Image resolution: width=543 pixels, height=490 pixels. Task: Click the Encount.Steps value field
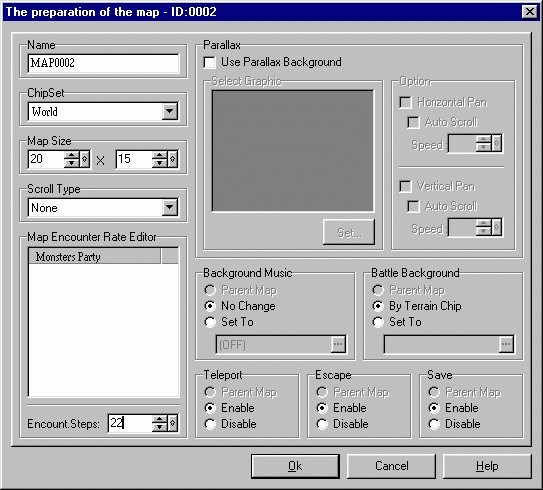click(130, 423)
